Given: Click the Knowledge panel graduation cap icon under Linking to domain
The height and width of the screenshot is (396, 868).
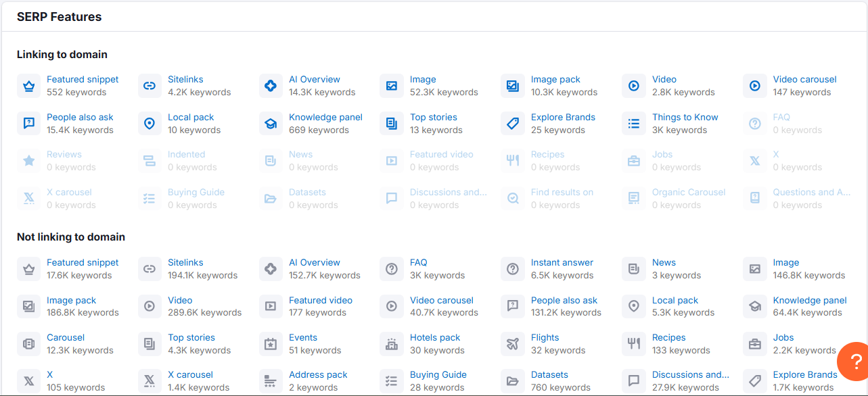Looking at the screenshot, I should point(271,124).
